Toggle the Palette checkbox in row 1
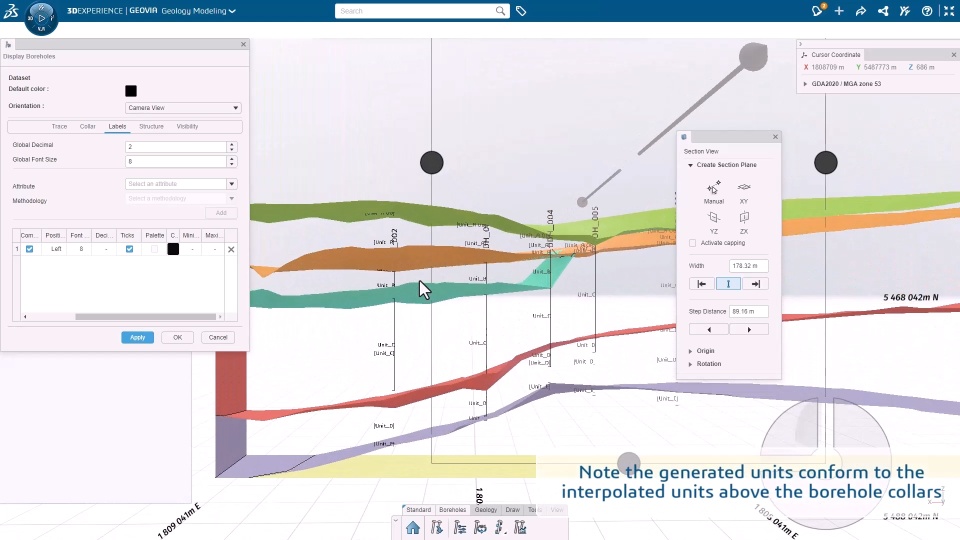960x540 pixels. [154, 249]
